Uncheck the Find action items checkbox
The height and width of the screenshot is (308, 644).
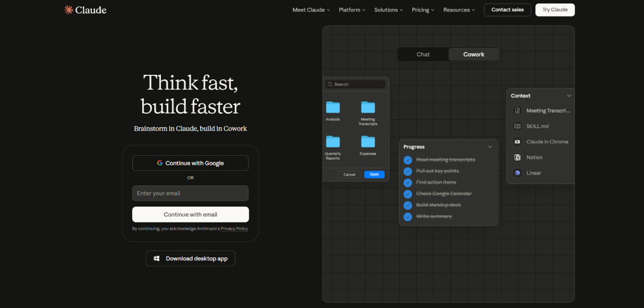point(408,182)
